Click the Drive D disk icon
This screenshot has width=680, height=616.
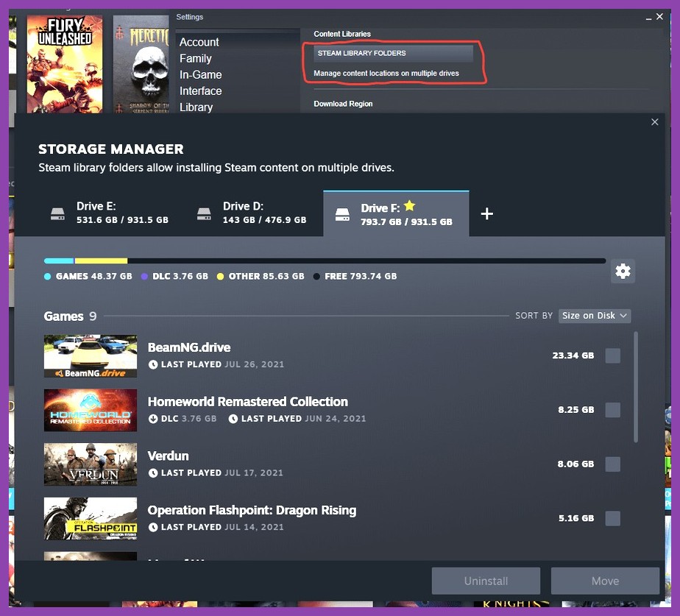point(204,213)
